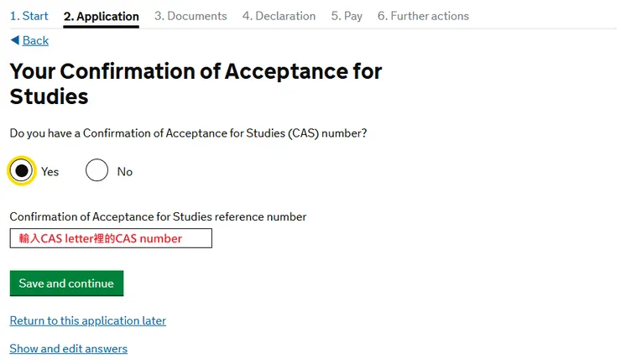
Task: Click the 'Yes' option label text
Action: [50, 172]
